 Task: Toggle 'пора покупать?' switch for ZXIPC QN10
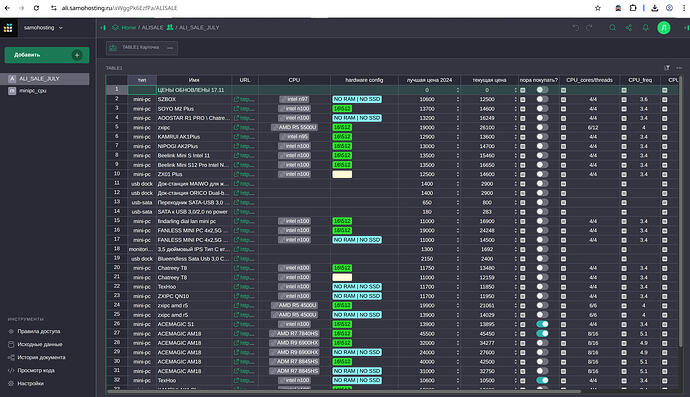click(542, 296)
